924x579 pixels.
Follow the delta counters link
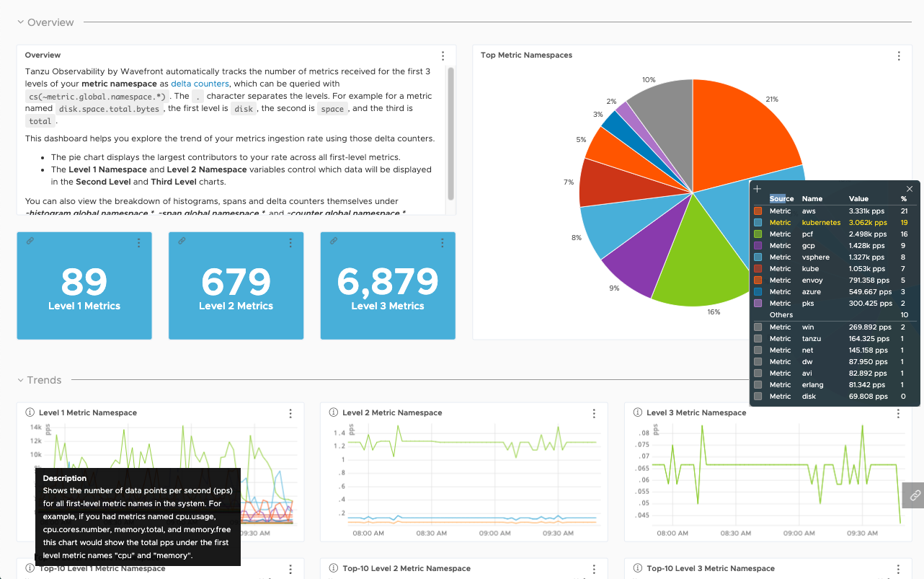pyautogui.click(x=200, y=84)
